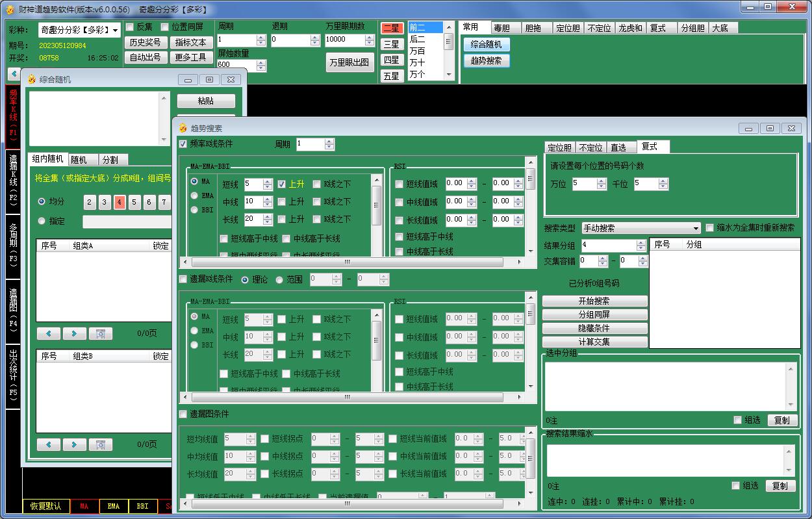Open the 彩种 lottery type dropdown
This screenshot has height=519, width=812.
tap(116, 31)
